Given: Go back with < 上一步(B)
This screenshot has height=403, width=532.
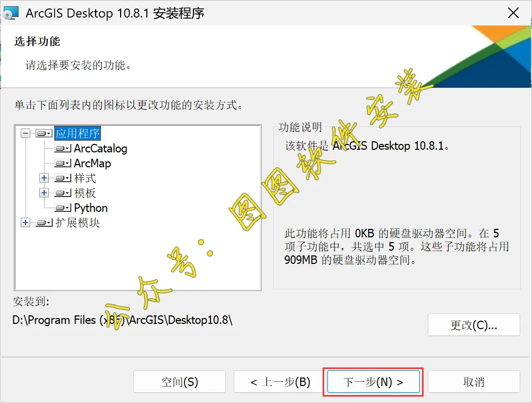Looking at the screenshot, I should (280, 382).
